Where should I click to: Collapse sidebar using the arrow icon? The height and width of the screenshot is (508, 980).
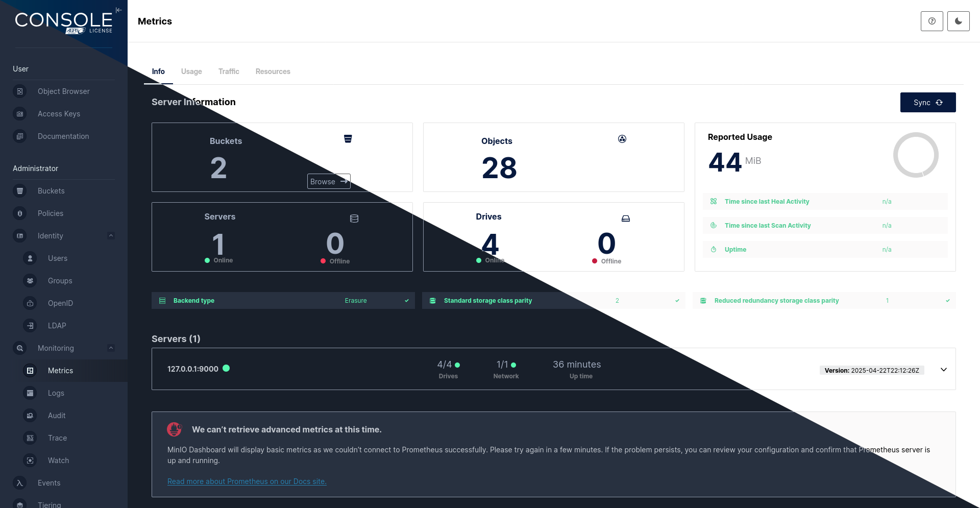pyautogui.click(x=118, y=10)
